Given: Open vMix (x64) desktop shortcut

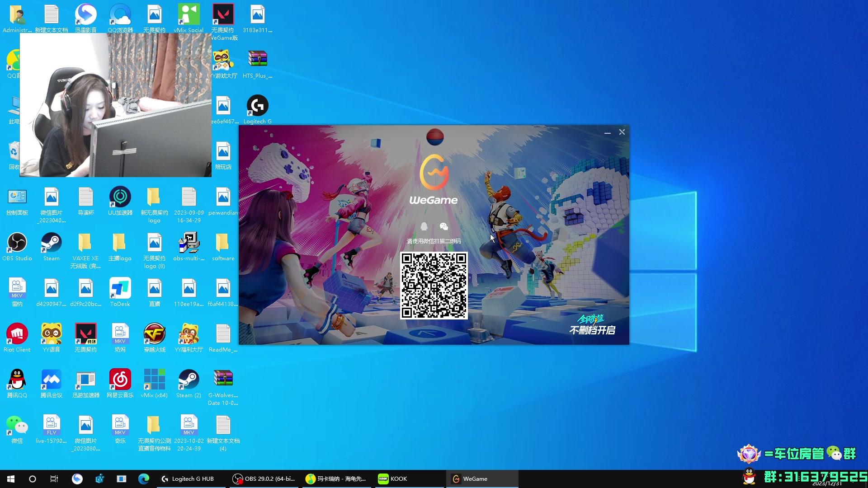Looking at the screenshot, I should click(x=155, y=384).
